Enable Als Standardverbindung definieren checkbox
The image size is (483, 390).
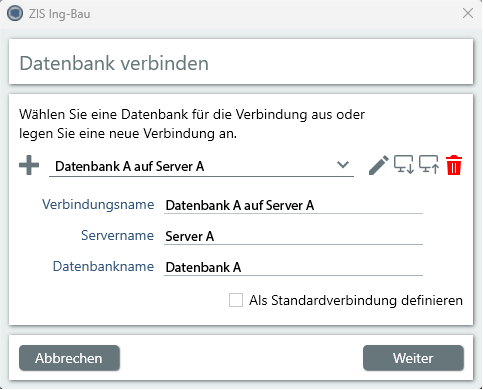(236, 300)
